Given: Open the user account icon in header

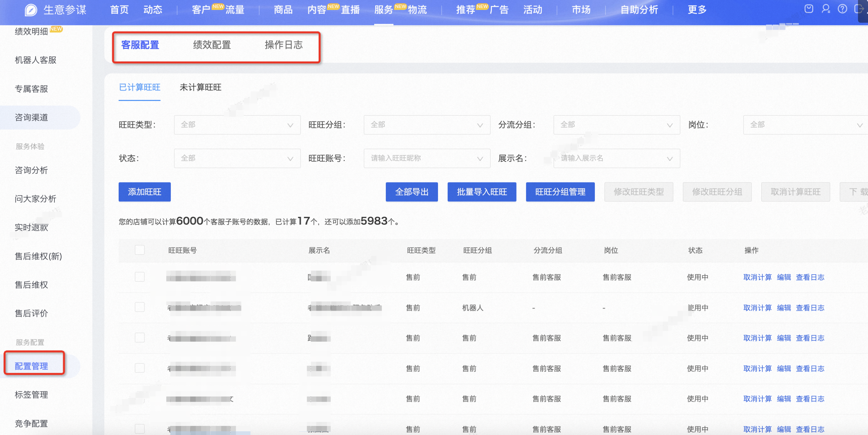Looking at the screenshot, I should tap(826, 9).
